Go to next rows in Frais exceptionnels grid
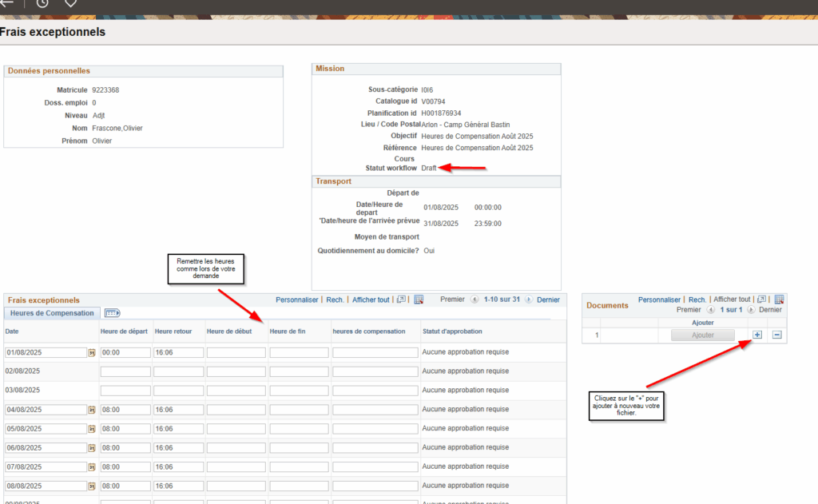 click(x=529, y=300)
